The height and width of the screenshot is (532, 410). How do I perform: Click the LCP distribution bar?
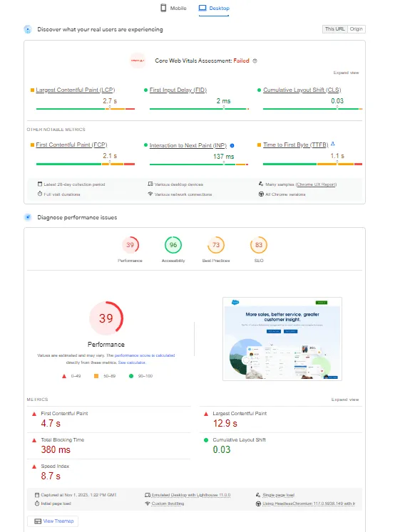[x=86, y=109]
